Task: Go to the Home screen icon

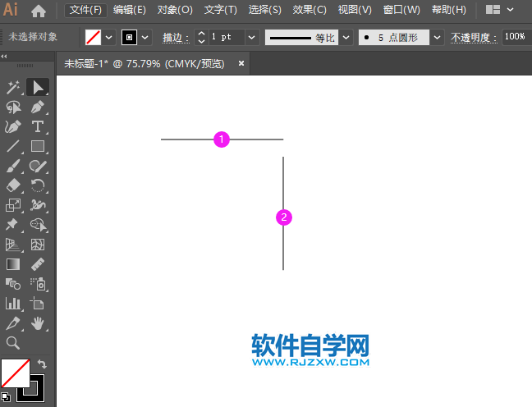Action: click(39, 11)
